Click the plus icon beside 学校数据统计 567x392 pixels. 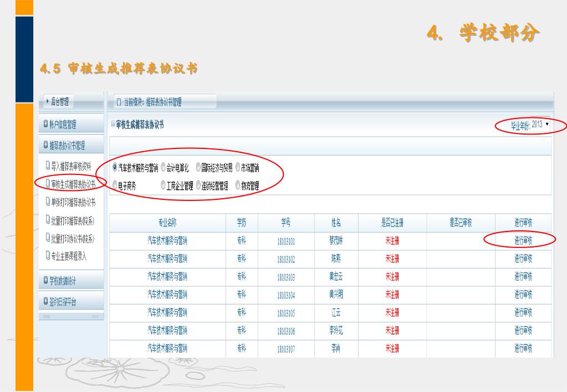pyautogui.click(x=46, y=280)
